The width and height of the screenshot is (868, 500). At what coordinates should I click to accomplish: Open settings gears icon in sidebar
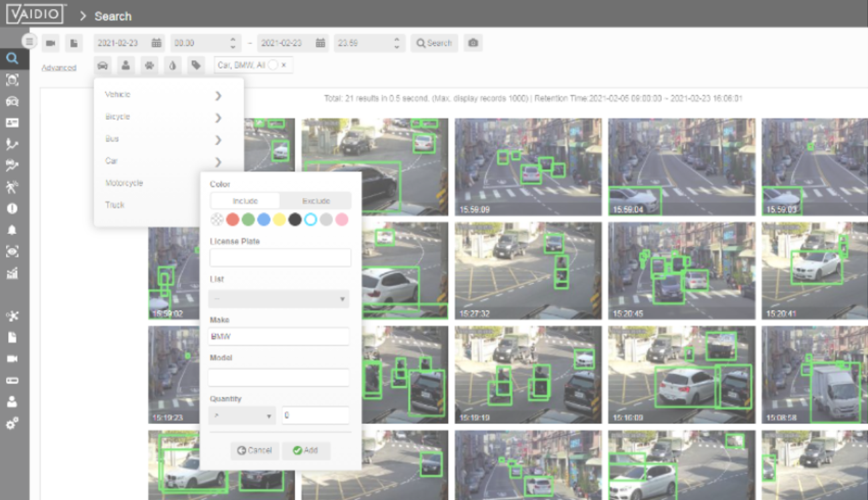12,423
